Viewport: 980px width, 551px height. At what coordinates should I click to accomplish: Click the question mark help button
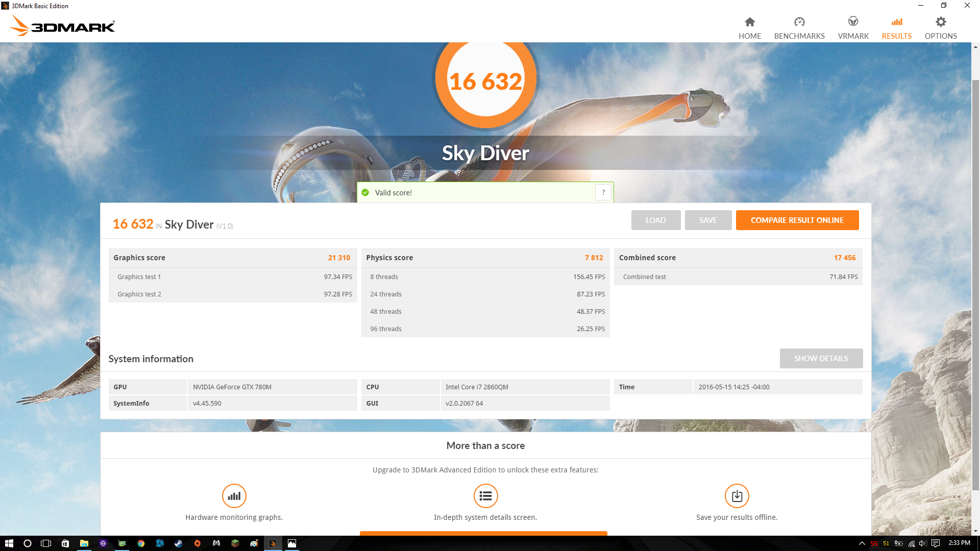(603, 192)
